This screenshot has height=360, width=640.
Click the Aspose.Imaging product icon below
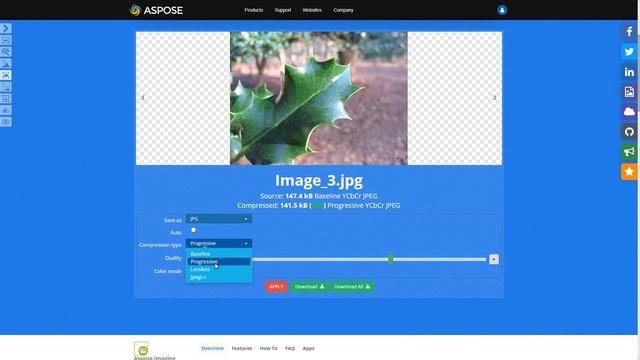coord(141,349)
